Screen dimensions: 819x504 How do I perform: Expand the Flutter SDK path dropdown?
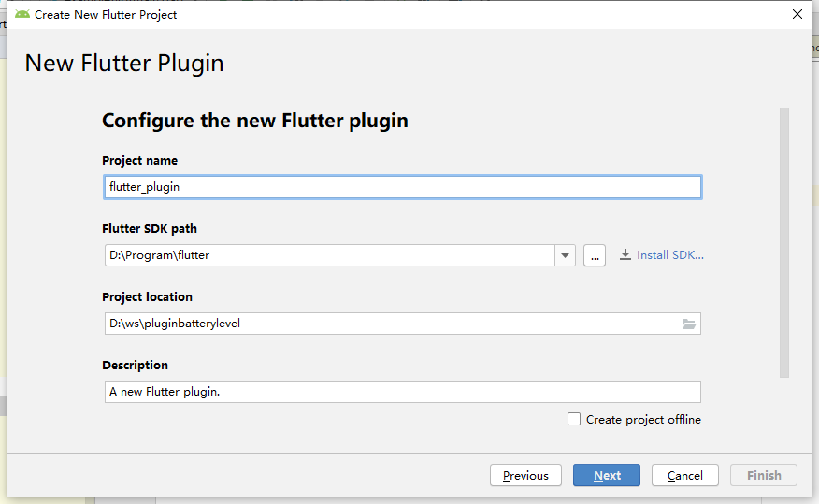[x=565, y=255]
